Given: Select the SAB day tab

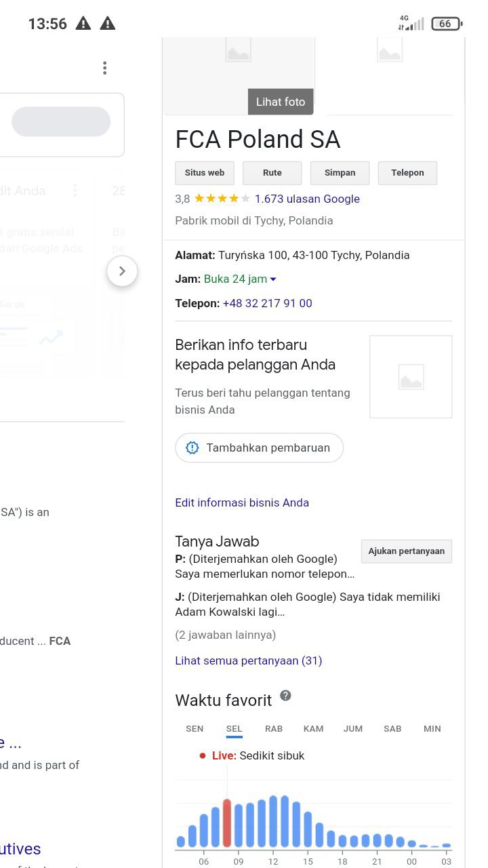Looking at the screenshot, I should coord(392,729).
